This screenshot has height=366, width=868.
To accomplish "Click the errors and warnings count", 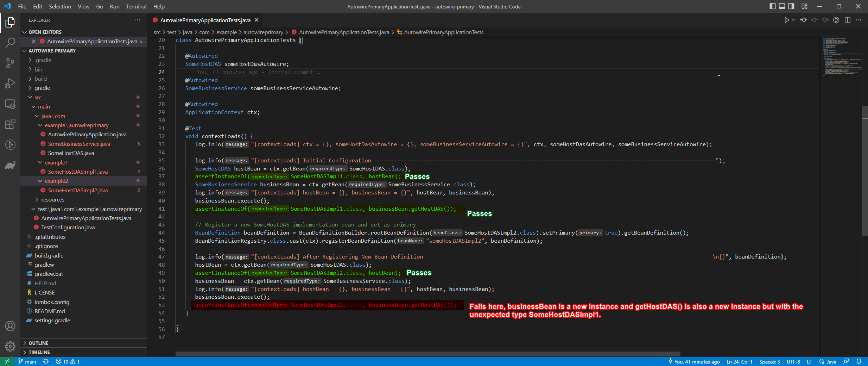I will tap(68, 362).
